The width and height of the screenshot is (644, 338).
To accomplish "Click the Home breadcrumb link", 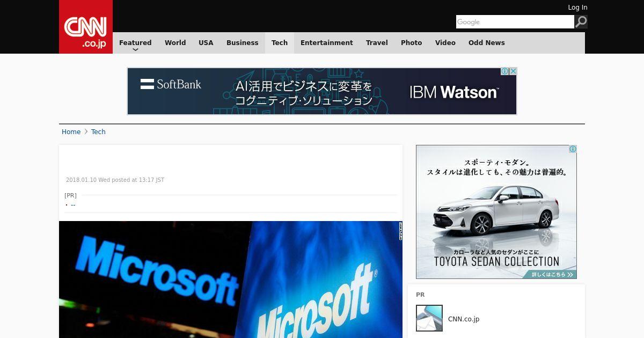I will click(x=71, y=132).
